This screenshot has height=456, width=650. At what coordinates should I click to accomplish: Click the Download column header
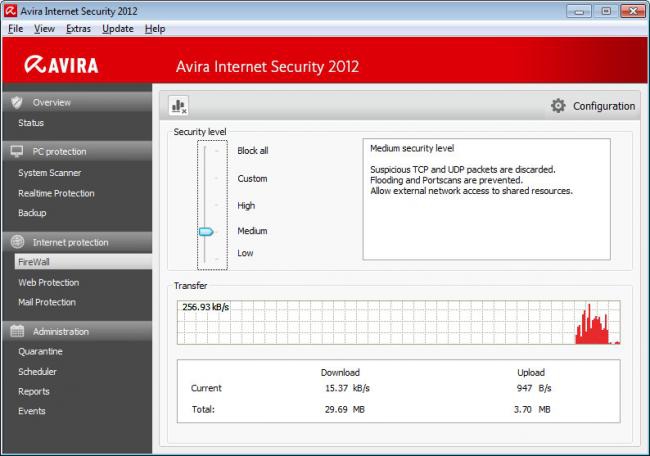(340, 372)
